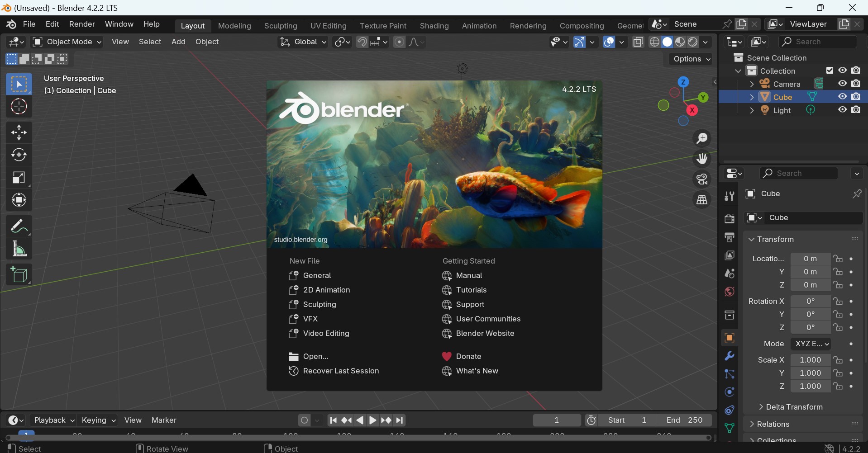Switch perspective/orthographic with grid icon
Screen dimensions: 868x453
702,200
